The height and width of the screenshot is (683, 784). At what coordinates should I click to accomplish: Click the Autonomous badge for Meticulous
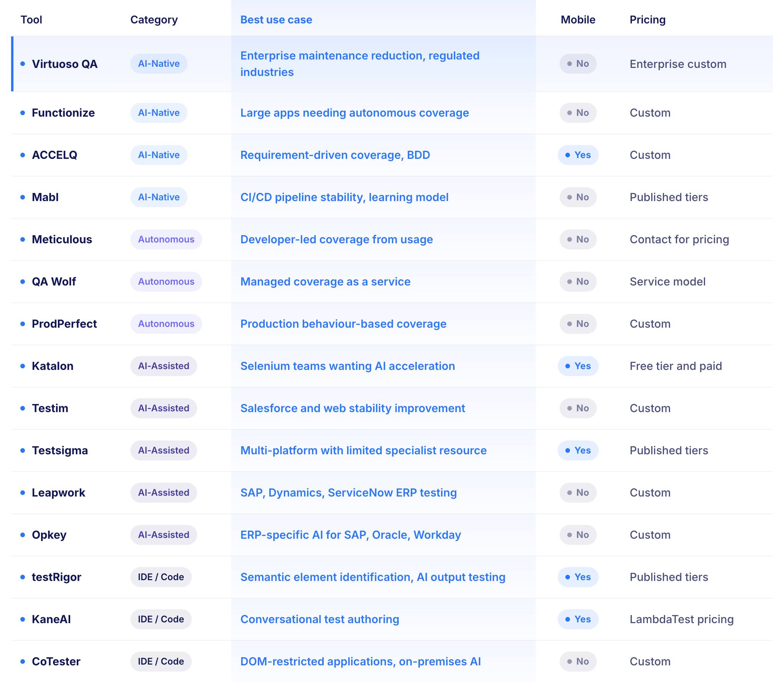point(166,239)
